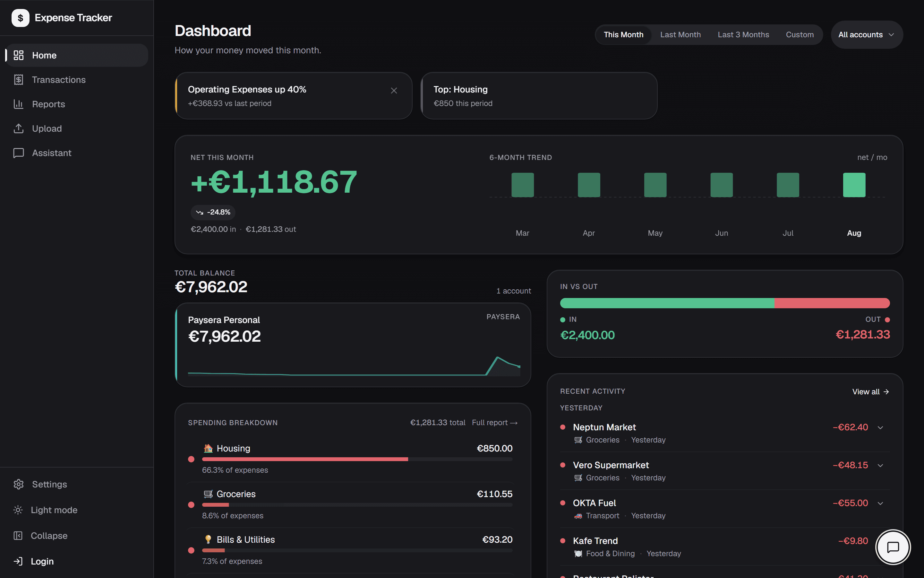
Task: Expand the Neptun Market transaction
Action: click(880, 427)
